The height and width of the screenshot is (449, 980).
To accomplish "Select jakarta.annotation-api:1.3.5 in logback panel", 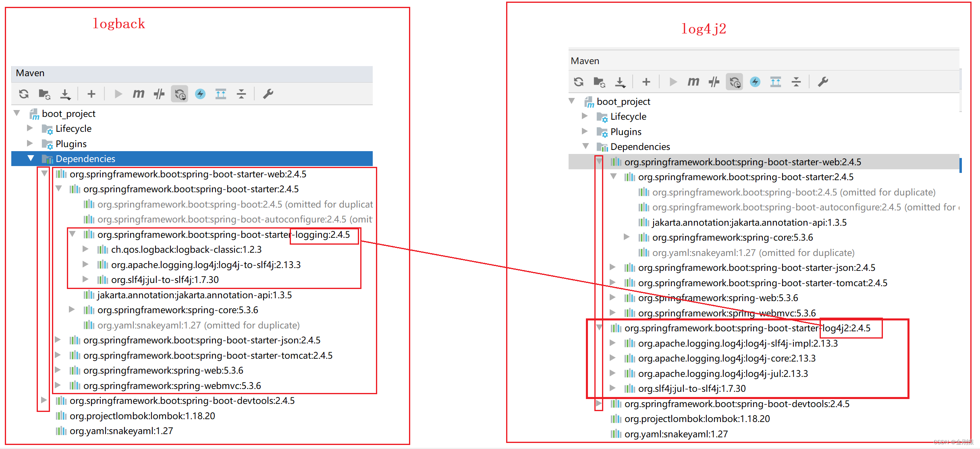I will (x=194, y=295).
